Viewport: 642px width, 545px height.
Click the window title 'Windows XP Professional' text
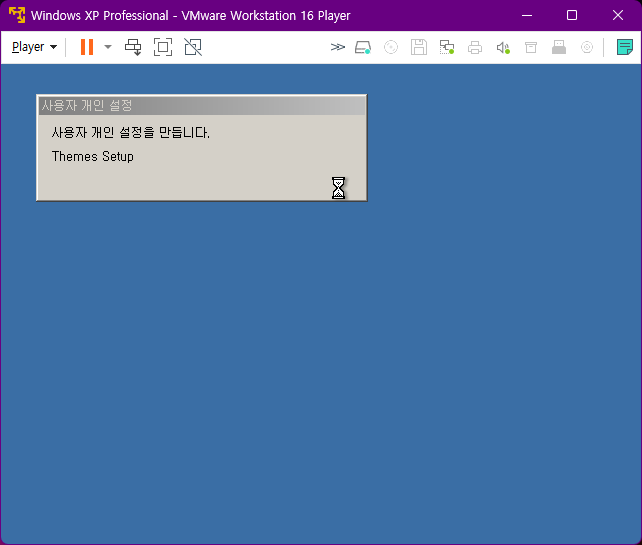99,16
